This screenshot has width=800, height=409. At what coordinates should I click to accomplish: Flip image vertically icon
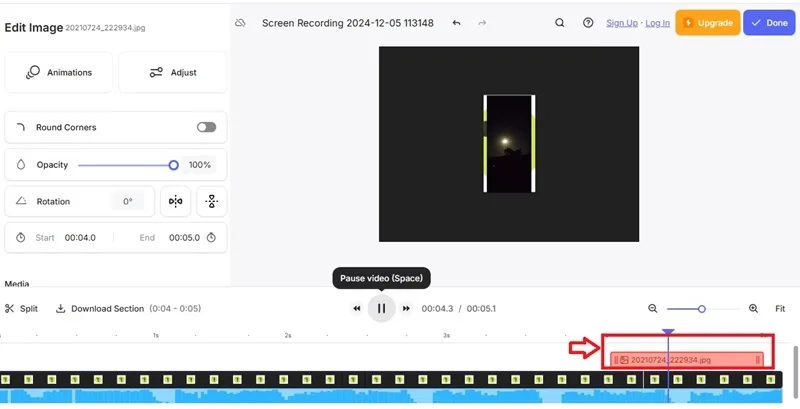pyautogui.click(x=212, y=201)
